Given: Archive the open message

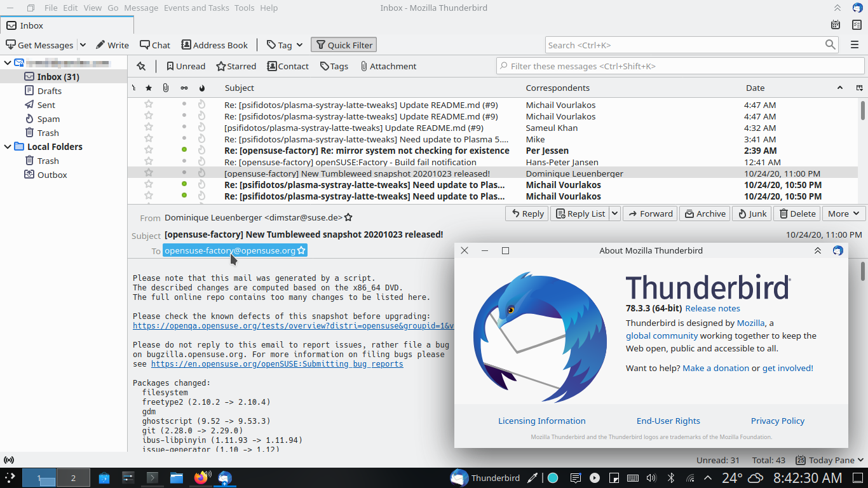Looking at the screenshot, I should click(x=705, y=213).
